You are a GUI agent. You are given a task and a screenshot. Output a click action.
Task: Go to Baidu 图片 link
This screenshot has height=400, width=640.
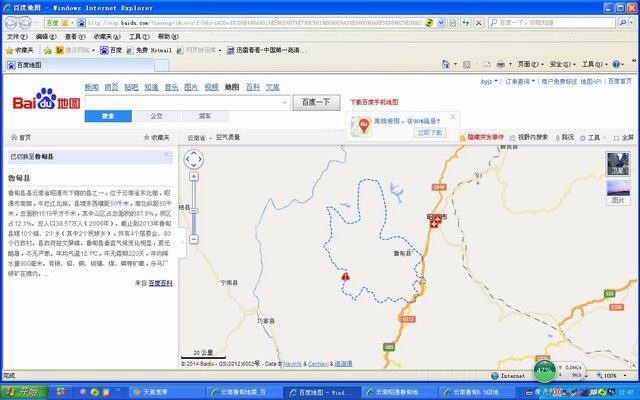click(191, 87)
